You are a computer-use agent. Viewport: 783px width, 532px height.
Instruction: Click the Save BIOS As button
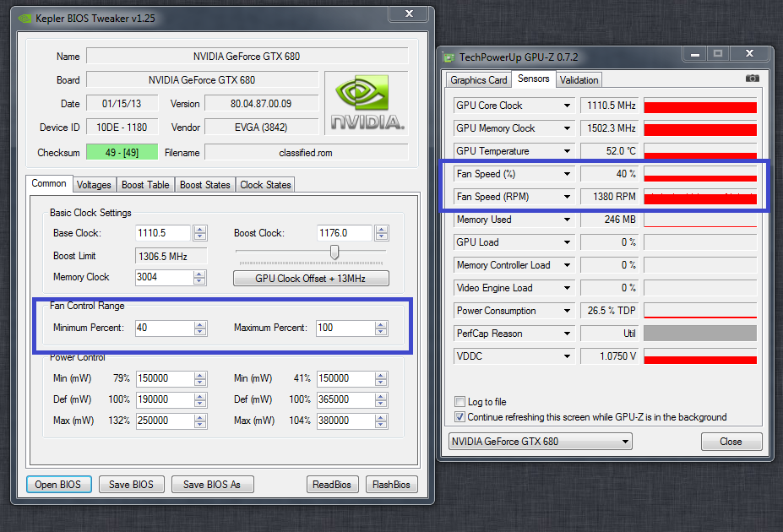212,484
